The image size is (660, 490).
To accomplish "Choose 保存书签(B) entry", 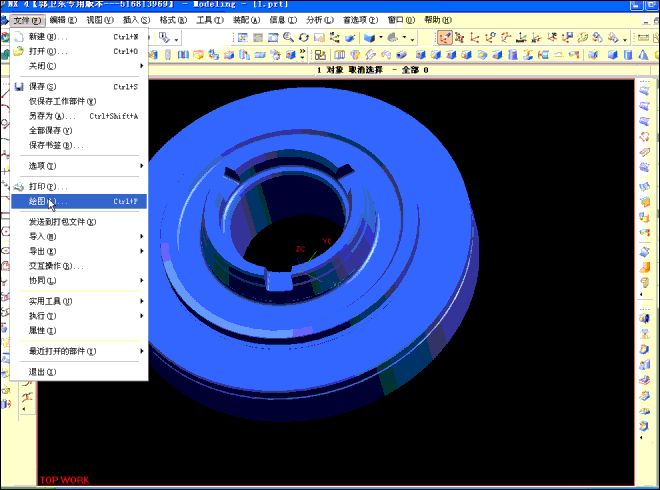I will (x=79, y=145).
